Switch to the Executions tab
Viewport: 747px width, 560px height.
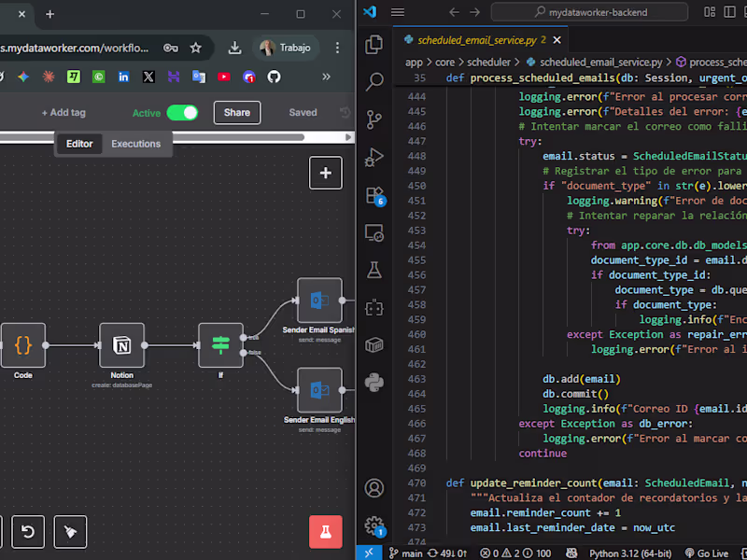click(x=136, y=145)
